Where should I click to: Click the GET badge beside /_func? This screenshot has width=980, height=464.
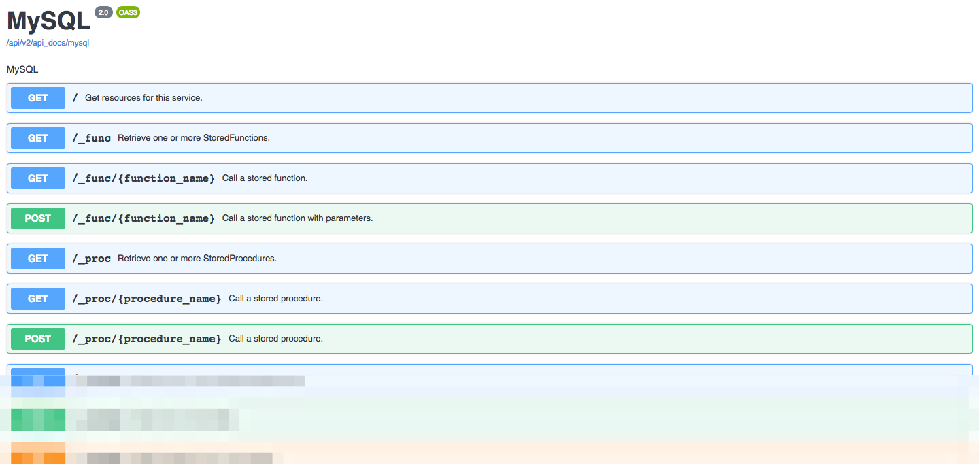[37, 137]
